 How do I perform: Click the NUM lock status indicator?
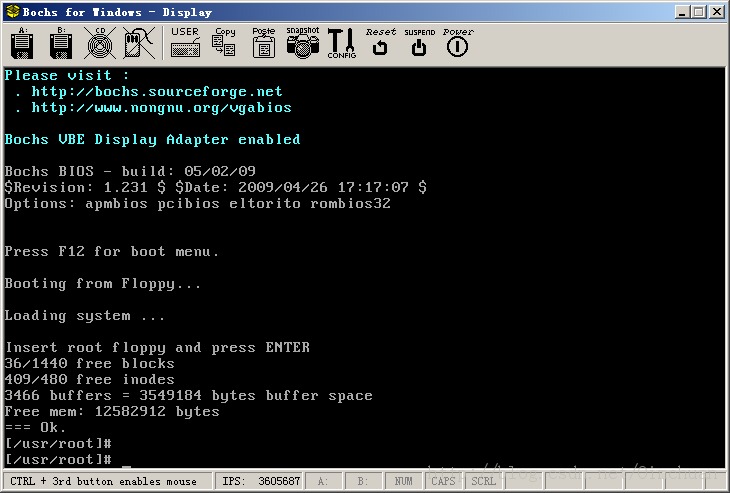pyautogui.click(x=403, y=482)
